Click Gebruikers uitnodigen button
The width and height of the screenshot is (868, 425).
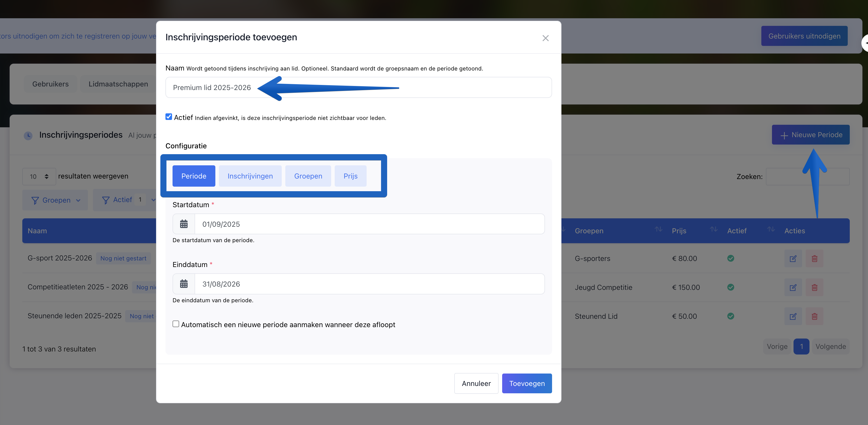(804, 36)
